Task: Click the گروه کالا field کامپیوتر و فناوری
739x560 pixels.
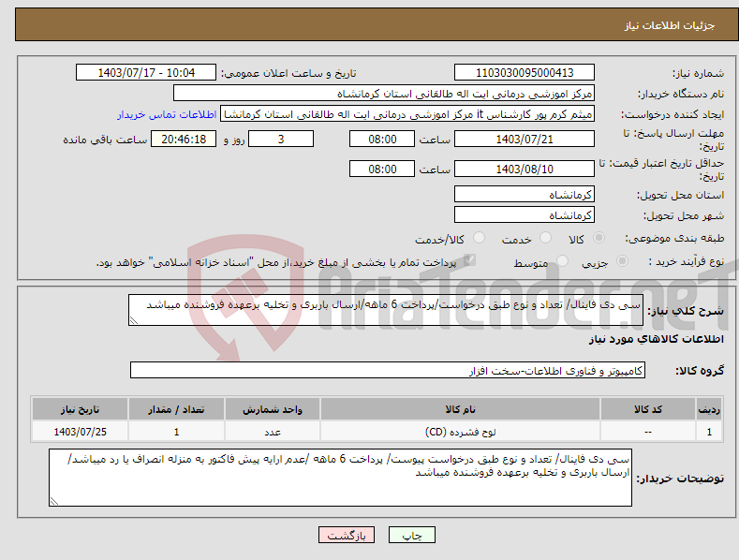Action: tap(388, 371)
